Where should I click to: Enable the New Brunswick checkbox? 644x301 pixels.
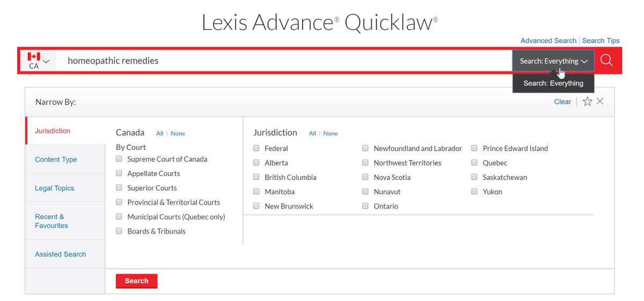pos(256,206)
